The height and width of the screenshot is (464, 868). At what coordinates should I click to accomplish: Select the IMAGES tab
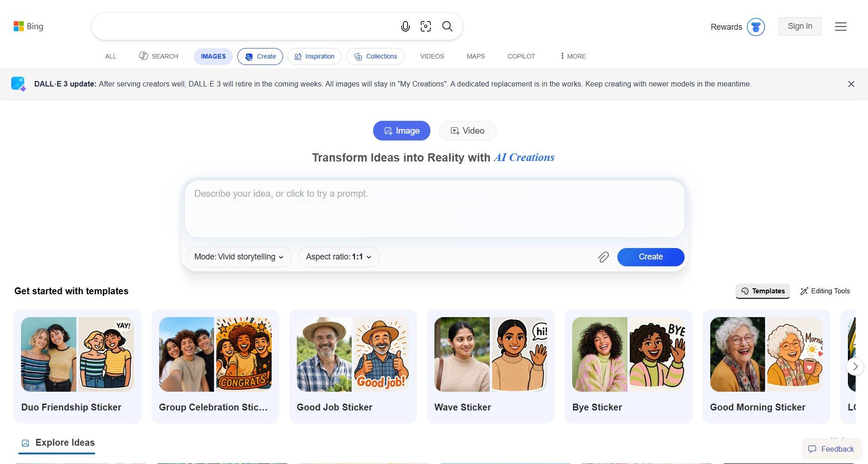213,56
